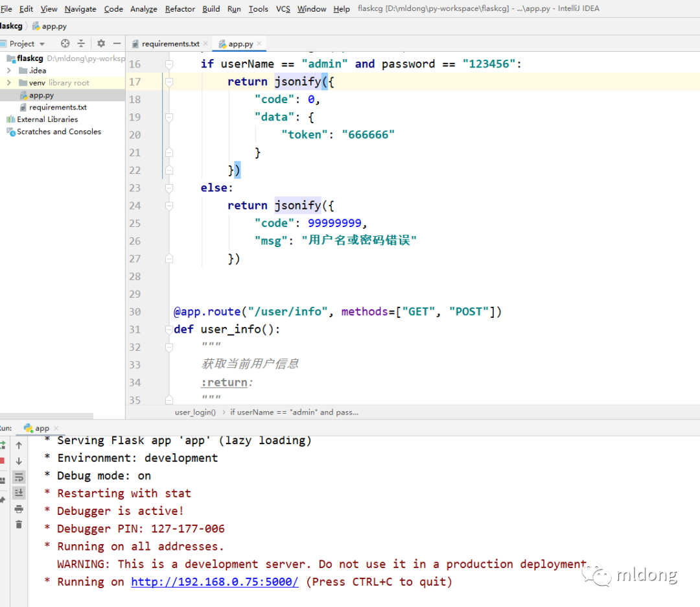Expand the .idea folder
This screenshot has height=607, width=700.
(9, 71)
